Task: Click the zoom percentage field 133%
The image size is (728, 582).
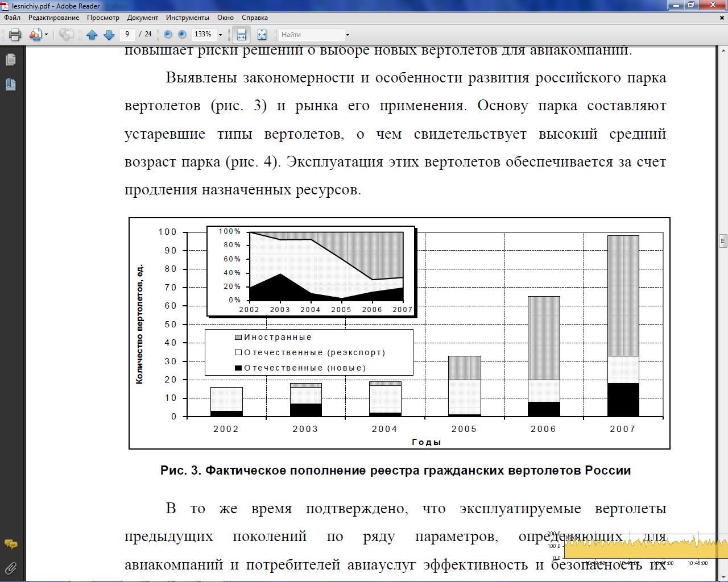Action: [x=204, y=34]
